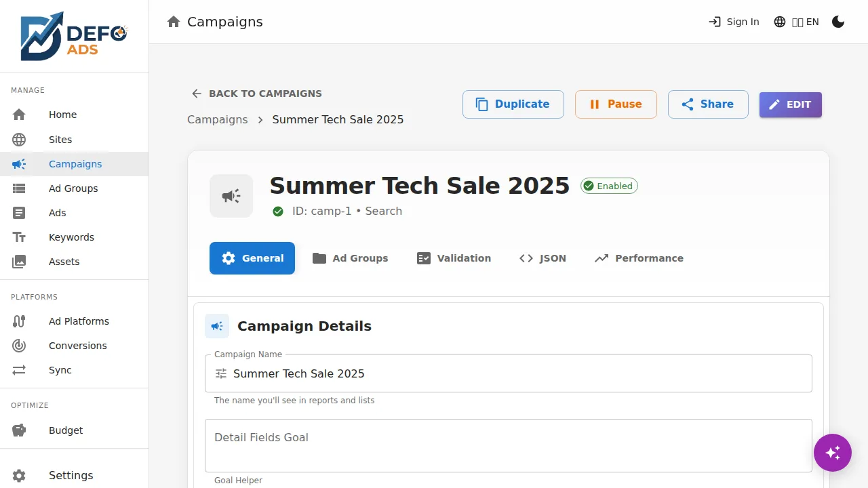
Task: Switch to the Ad Groups tab
Action: 350,258
